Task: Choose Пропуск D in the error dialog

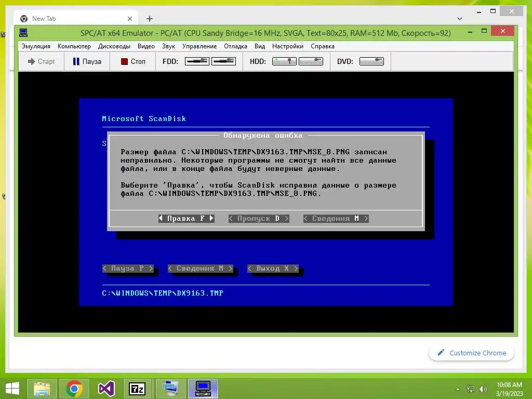Action: coord(259,219)
